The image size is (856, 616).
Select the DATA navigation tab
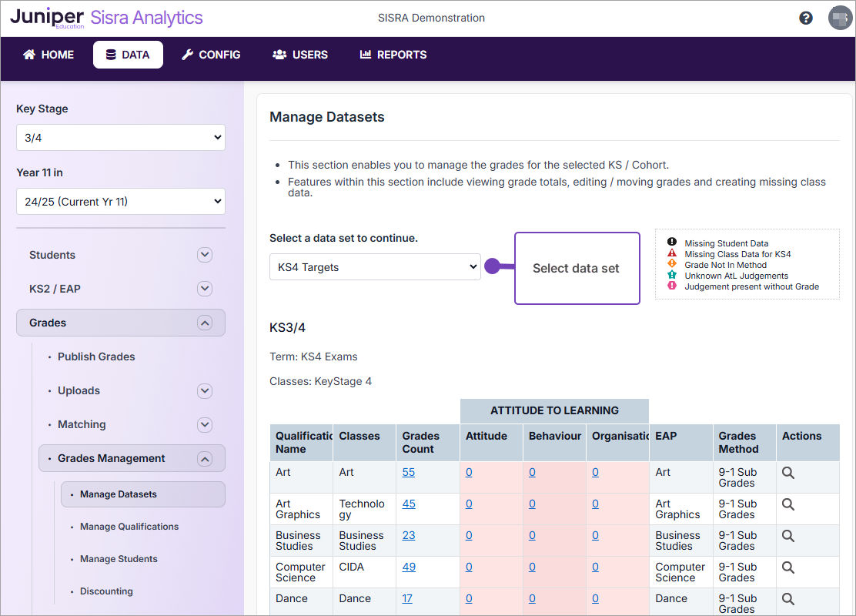coord(128,55)
